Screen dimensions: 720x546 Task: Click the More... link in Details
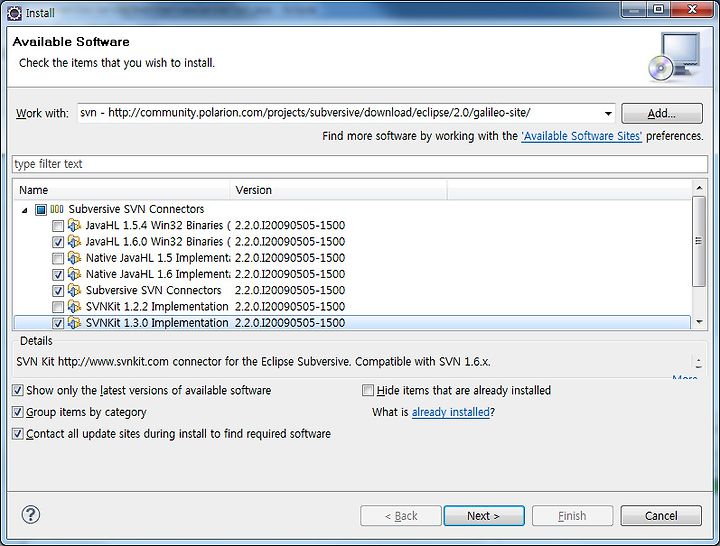685,378
